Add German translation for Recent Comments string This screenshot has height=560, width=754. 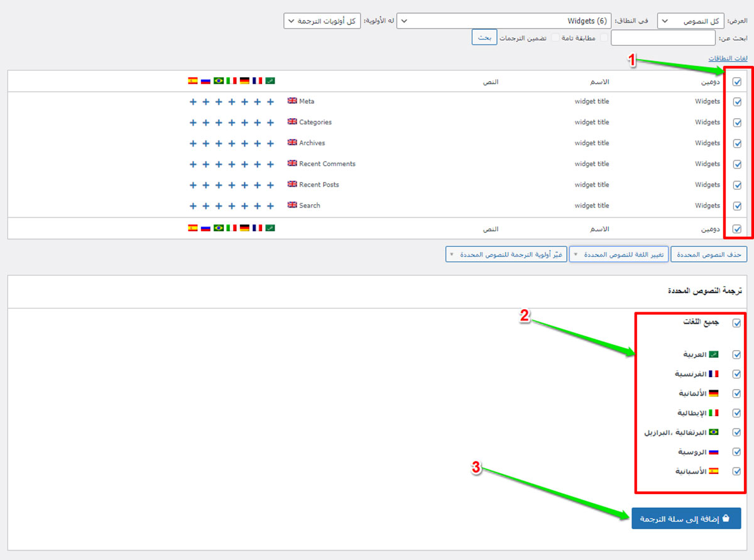click(244, 164)
